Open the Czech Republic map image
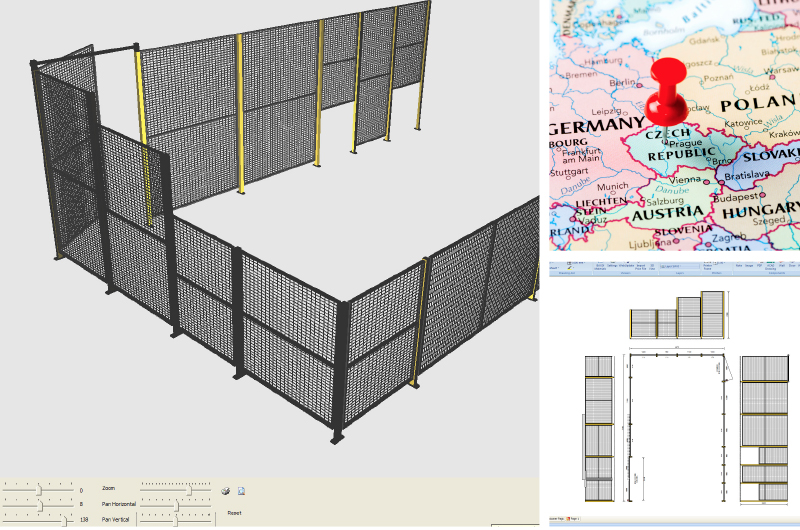Image resolution: width=800 pixels, height=530 pixels. pyautogui.click(x=674, y=125)
